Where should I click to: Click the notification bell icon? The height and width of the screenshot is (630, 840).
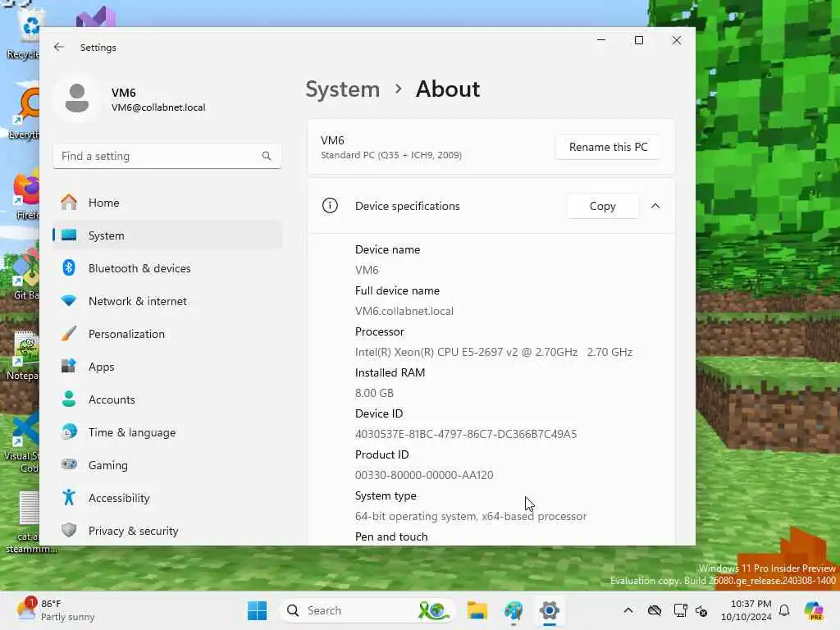coord(784,610)
